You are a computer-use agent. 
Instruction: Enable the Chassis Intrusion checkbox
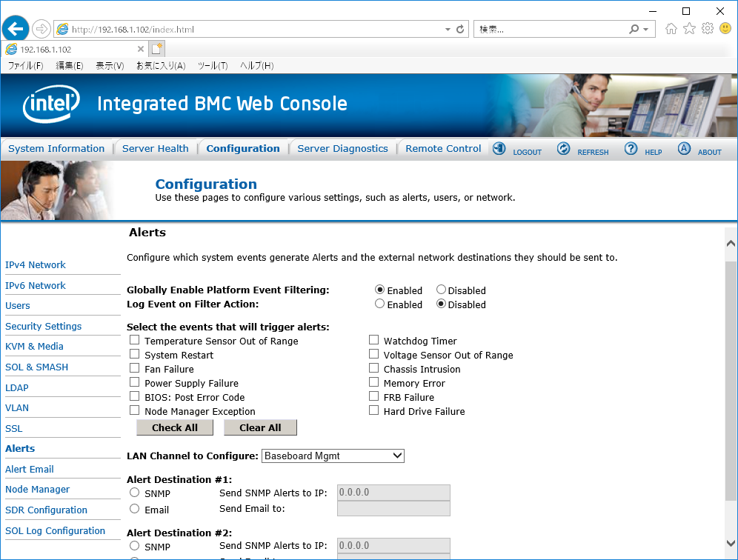pyautogui.click(x=373, y=368)
